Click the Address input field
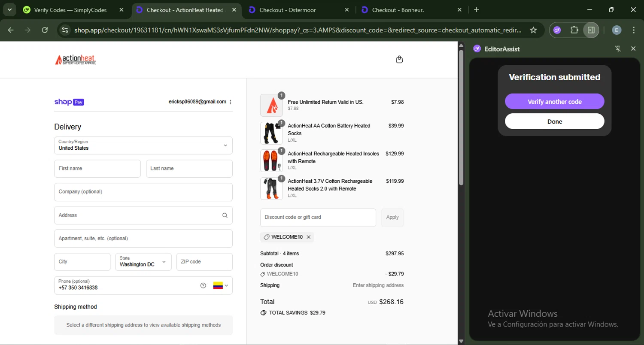The height and width of the screenshot is (345, 644). pos(143,215)
